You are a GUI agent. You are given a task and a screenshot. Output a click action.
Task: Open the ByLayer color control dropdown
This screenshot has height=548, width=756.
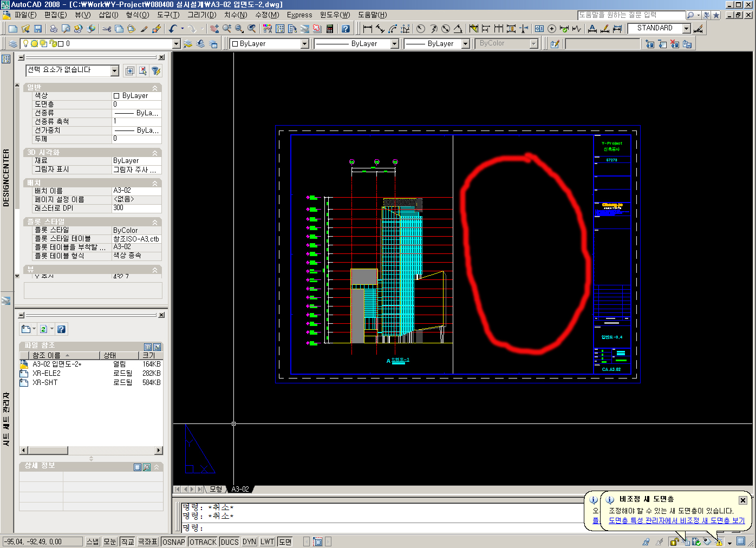point(304,44)
